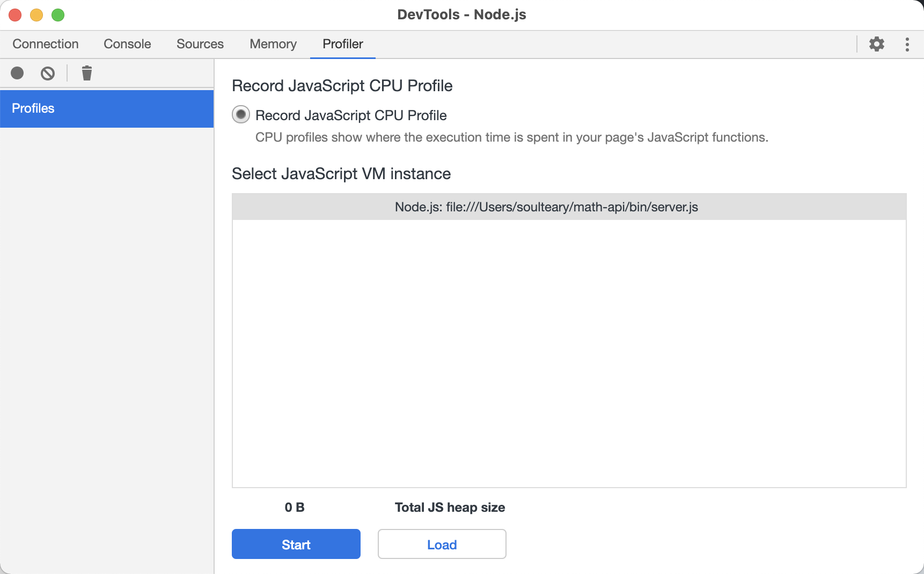Select the Node.js server.js VM instance row
Image resolution: width=924 pixels, height=574 pixels.
tap(569, 207)
